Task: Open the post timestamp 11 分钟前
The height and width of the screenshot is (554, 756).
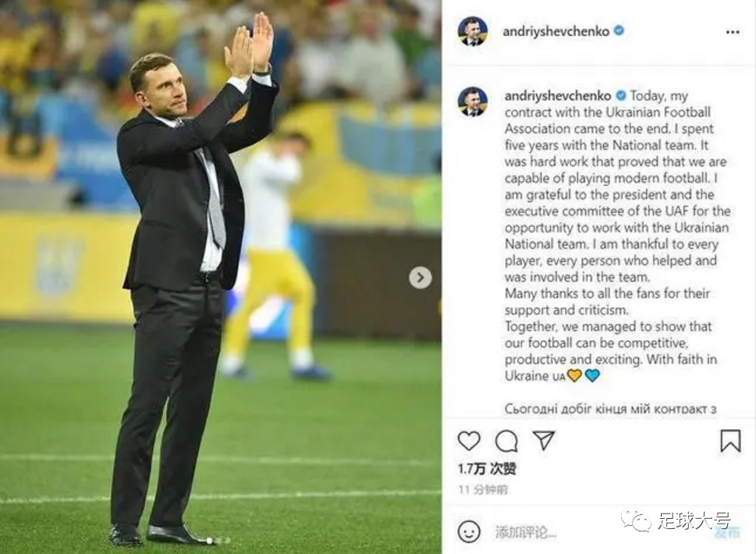Action: click(x=483, y=490)
